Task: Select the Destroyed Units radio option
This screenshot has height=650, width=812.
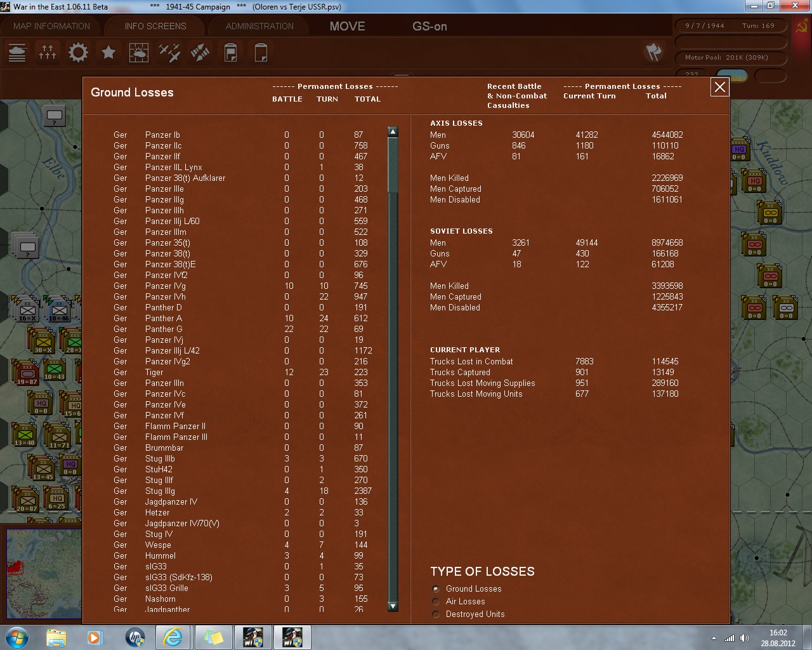Action: (436, 614)
